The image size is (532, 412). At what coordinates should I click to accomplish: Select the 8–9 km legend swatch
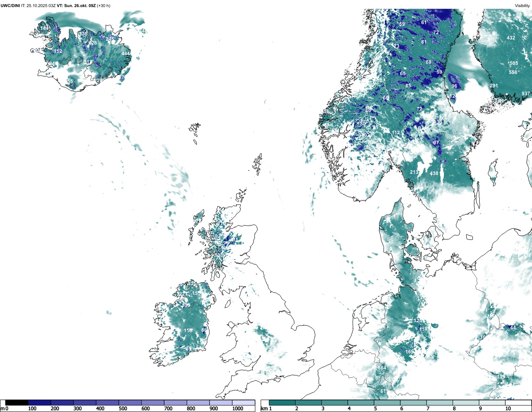coord(465,402)
